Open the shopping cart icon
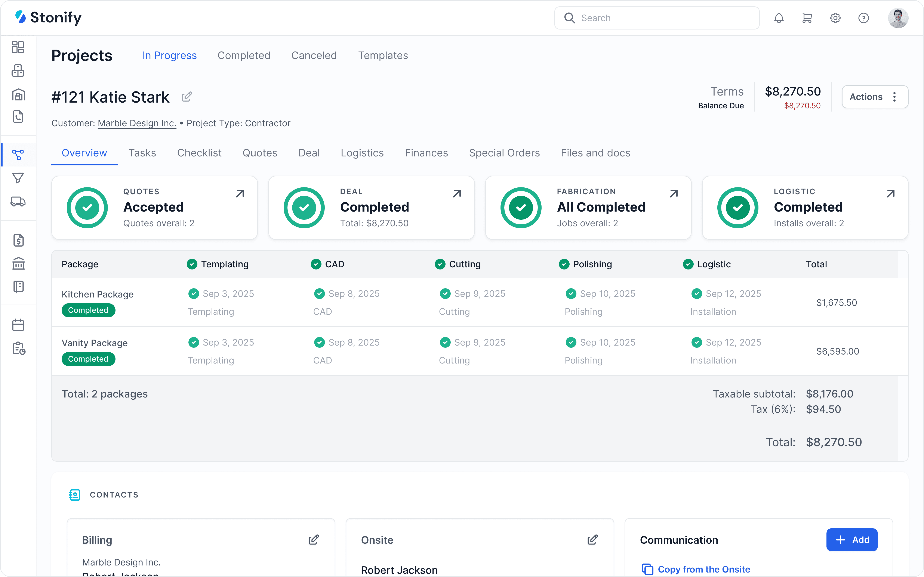924x577 pixels. coord(807,18)
